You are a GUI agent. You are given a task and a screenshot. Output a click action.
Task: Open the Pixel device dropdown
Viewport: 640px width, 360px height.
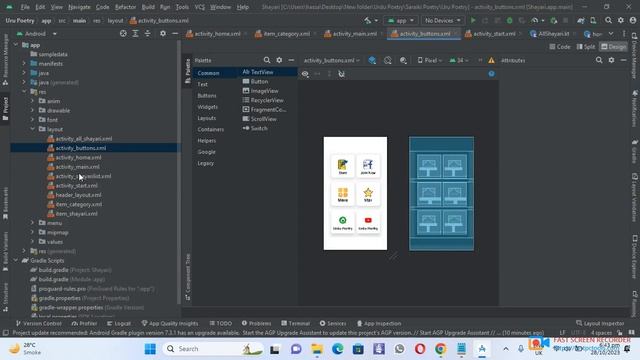[x=429, y=60]
